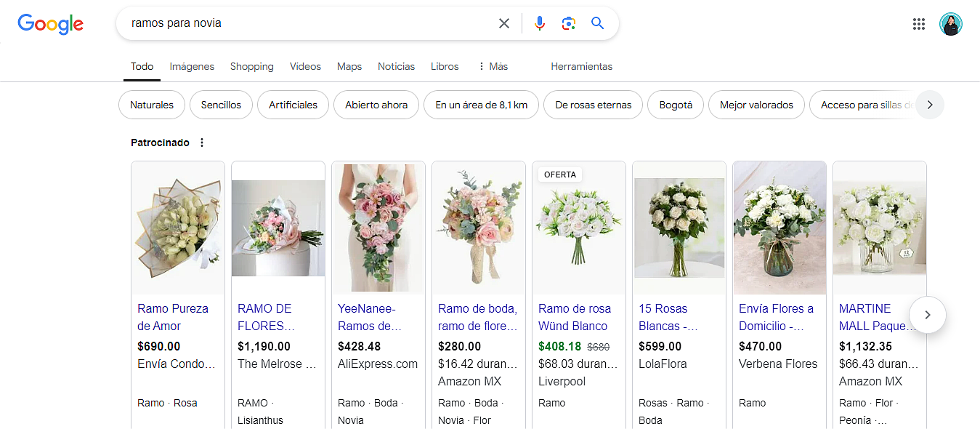
Task: Open the 15 Rosas Blancas product link
Action: pos(668,317)
